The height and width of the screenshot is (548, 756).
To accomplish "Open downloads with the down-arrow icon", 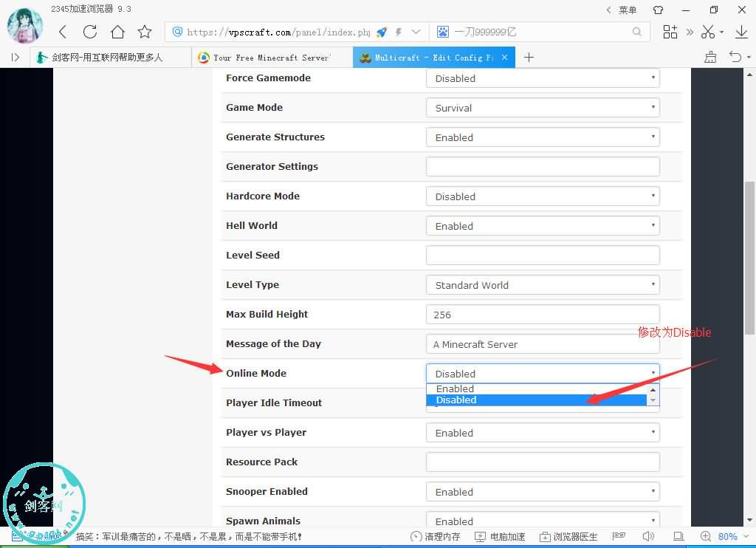I will [x=741, y=32].
